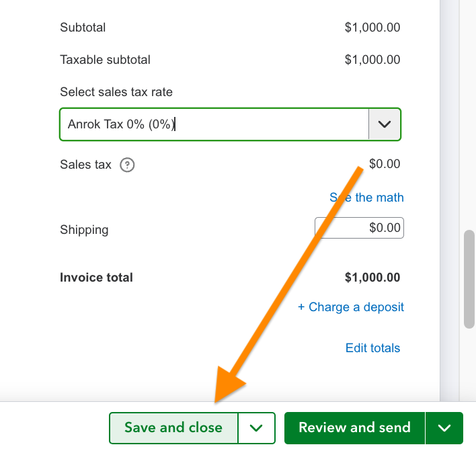Click the Taxable subtotal amount value
This screenshot has height=453, width=476.
pos(372,60)
